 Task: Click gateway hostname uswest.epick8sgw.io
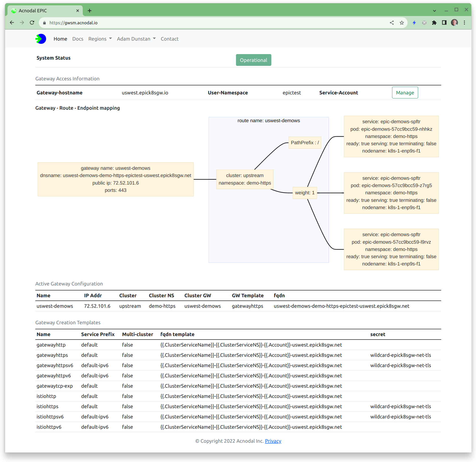[145, 93]
